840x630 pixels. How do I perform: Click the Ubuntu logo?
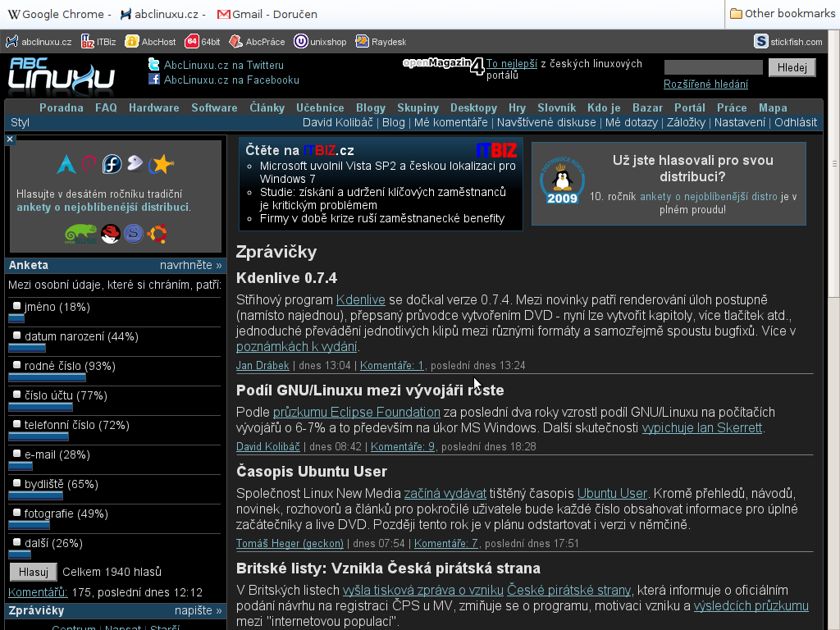pos(157,234)
